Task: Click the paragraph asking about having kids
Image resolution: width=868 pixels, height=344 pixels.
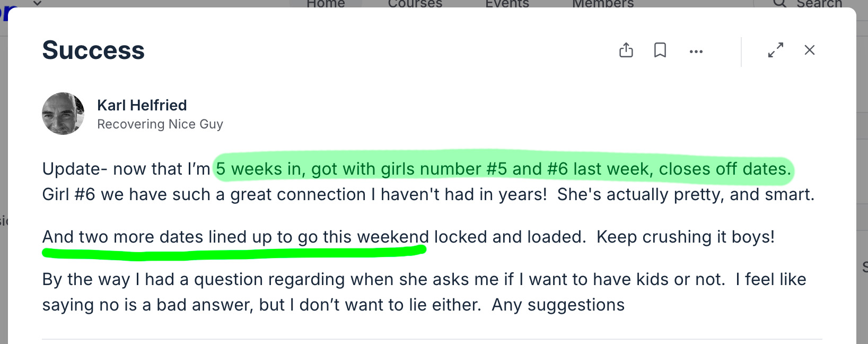Action: [x=424, y=292]
